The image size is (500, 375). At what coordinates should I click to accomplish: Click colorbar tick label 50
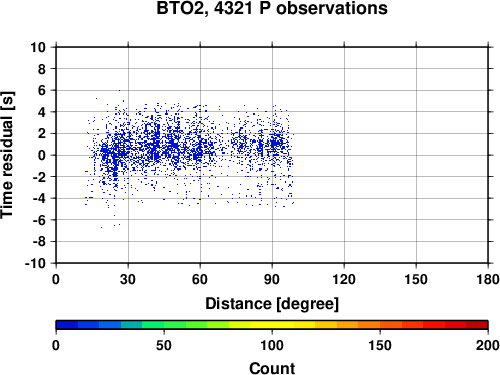164,345
